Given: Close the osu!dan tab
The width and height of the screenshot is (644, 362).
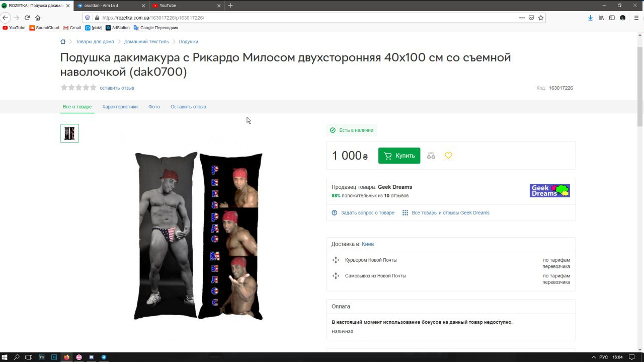Looking at the screenshot, I should click(143, 6).
